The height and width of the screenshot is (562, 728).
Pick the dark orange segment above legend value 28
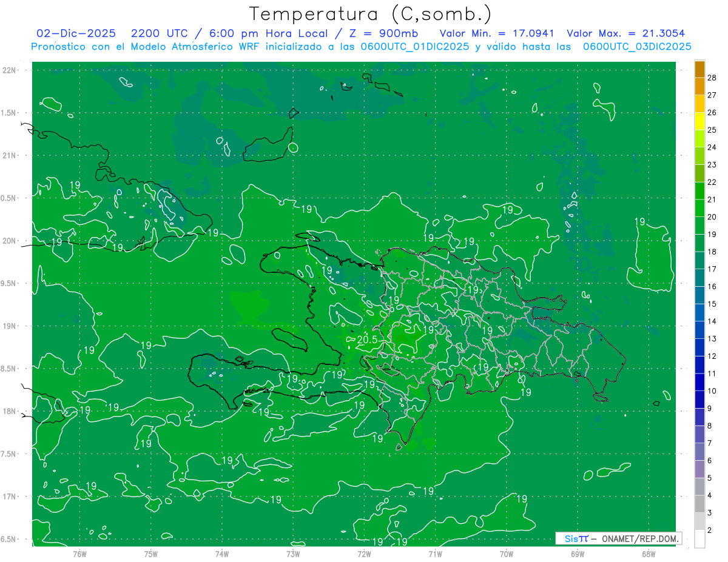tap(699, 69)
